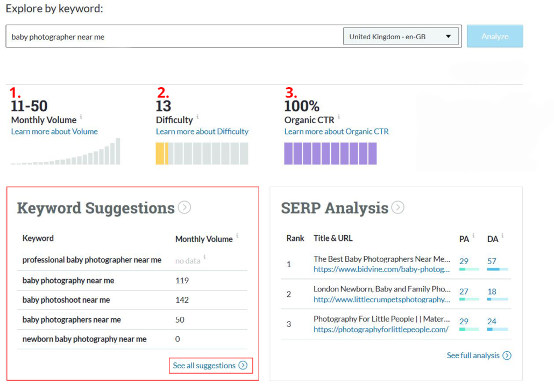Open the United Kingdom - en-GB locale dropdown

point(401,37)
